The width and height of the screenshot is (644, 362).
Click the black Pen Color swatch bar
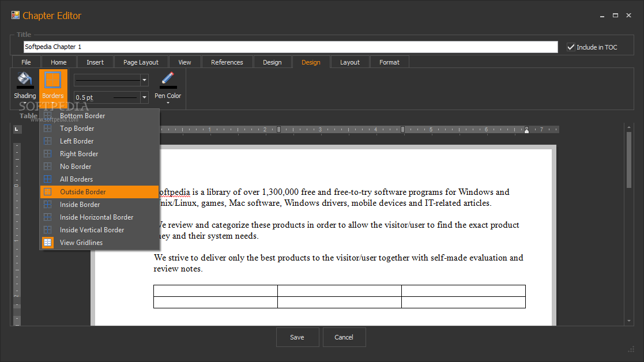click(168, 87)
